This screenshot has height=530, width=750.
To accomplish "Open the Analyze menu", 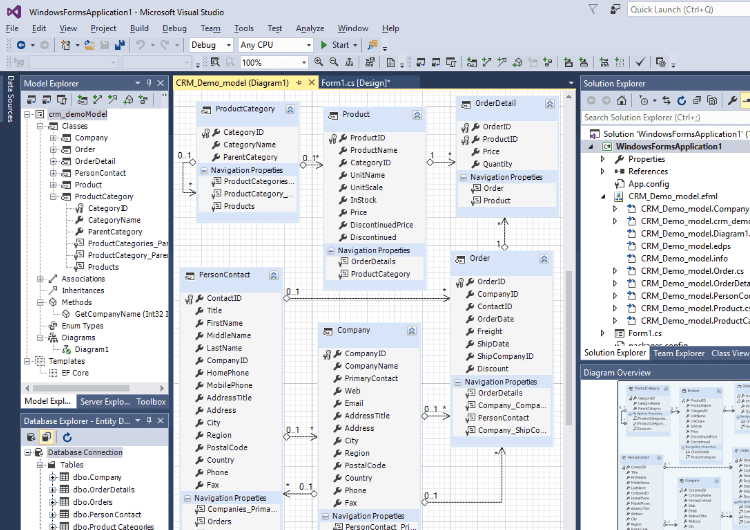I will click(x=309, y=29).
